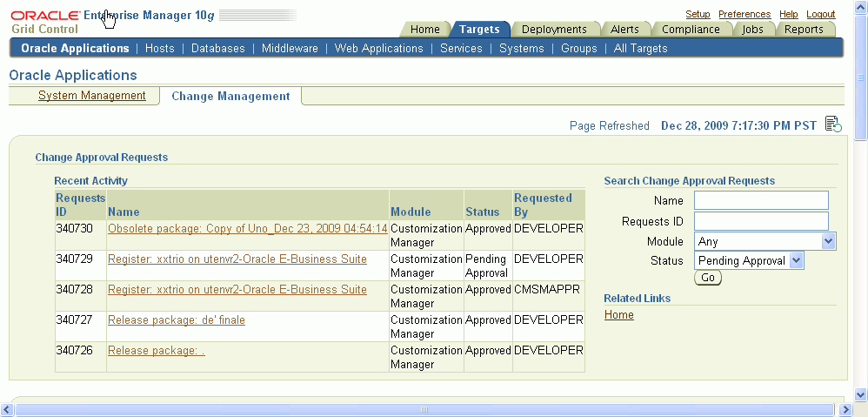868x417 pixels.
Task: Open the 'Release package: .' link
Action: click(x=156, y=350)
